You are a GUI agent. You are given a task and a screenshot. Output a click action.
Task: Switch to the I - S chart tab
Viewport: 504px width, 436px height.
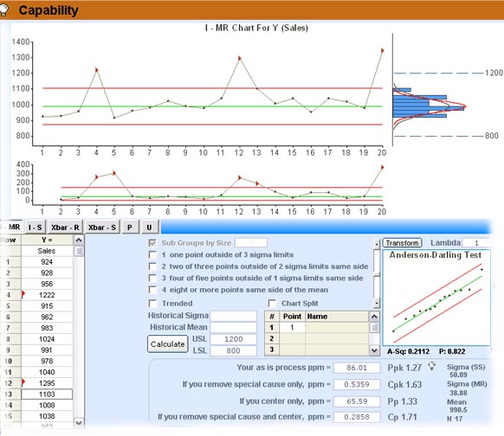coord(36,228)
